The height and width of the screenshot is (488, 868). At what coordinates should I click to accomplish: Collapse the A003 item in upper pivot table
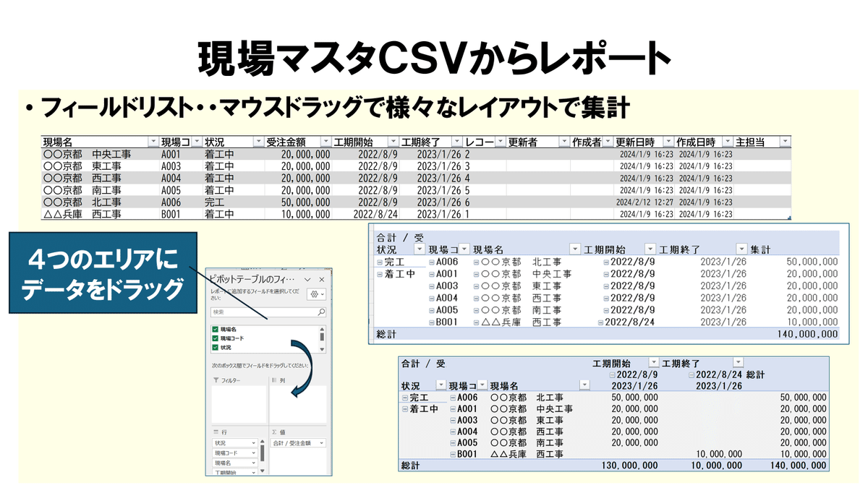click(432, 286)
